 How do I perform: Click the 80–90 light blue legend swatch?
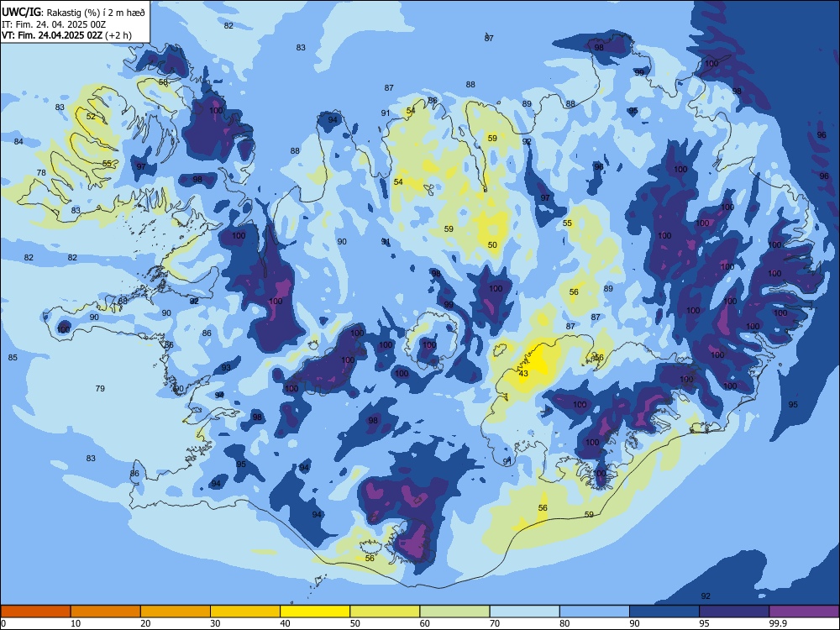(595, 612)
